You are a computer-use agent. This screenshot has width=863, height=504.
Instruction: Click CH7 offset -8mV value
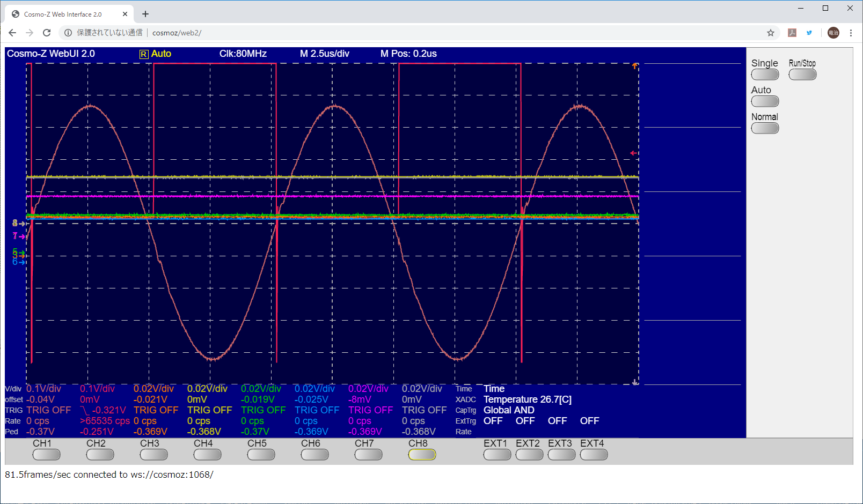pos(360,399)
